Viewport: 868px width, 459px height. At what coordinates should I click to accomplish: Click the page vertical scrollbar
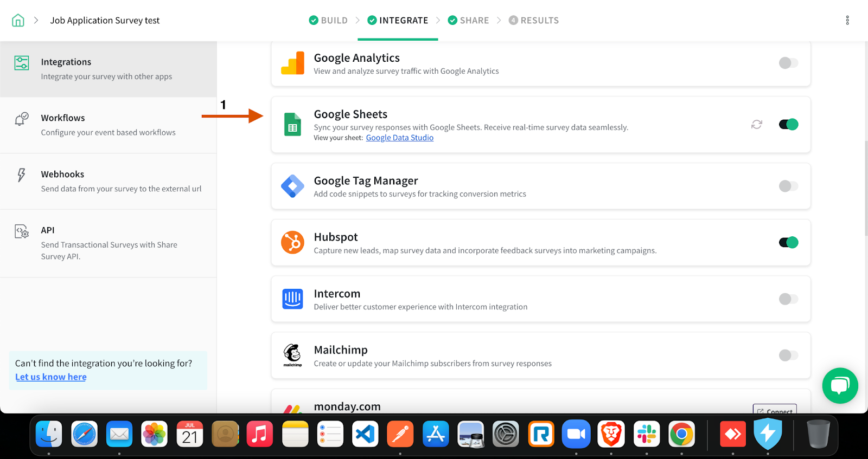pos(866,188)
